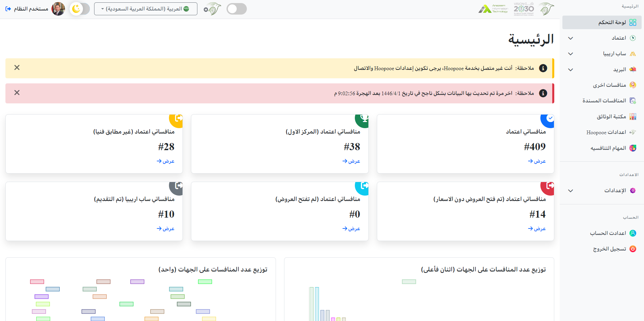The height and width of the screenshot is (321, 644).
Task: Expand the البريد sidebar section
Action: pos(570,69)
